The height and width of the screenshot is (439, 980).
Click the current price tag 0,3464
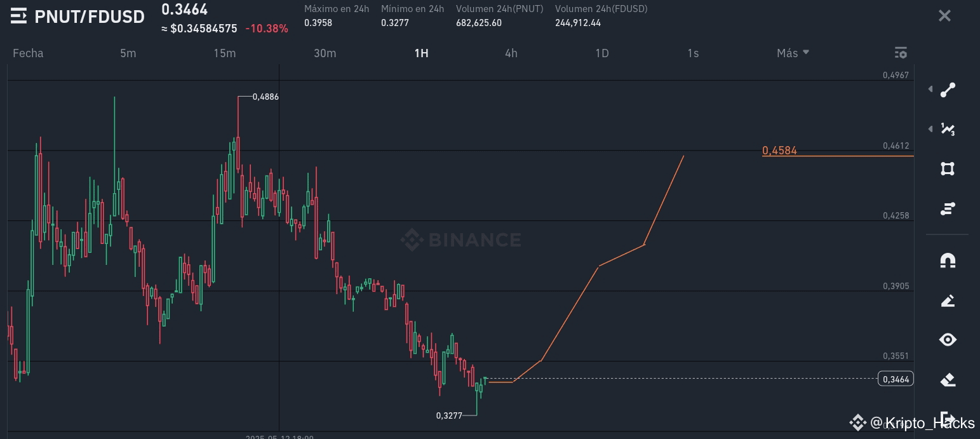click(896, 379)
